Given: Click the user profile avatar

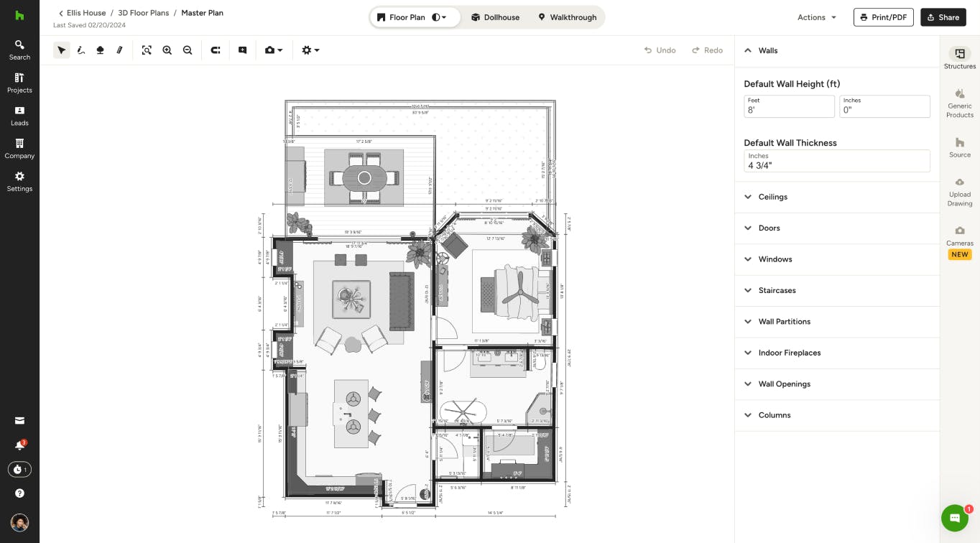Looking at the screenshot, I should click(19, 522).
